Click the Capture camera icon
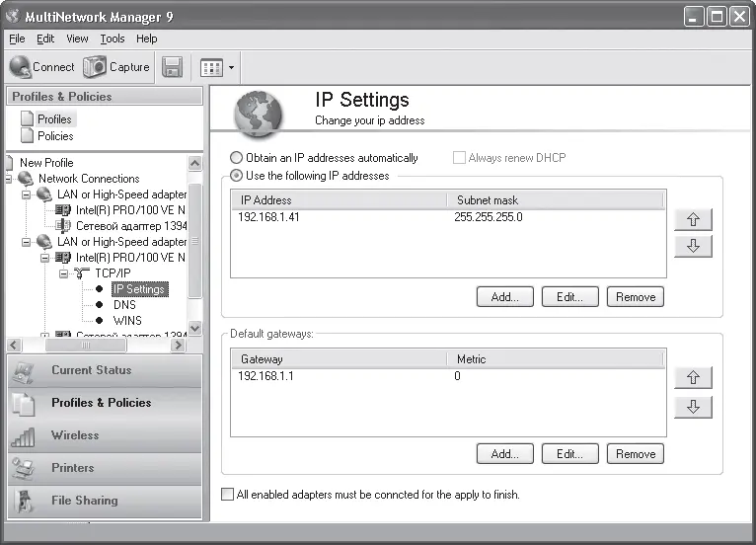Viewport: 756px width, 545px height. [95, 67]
